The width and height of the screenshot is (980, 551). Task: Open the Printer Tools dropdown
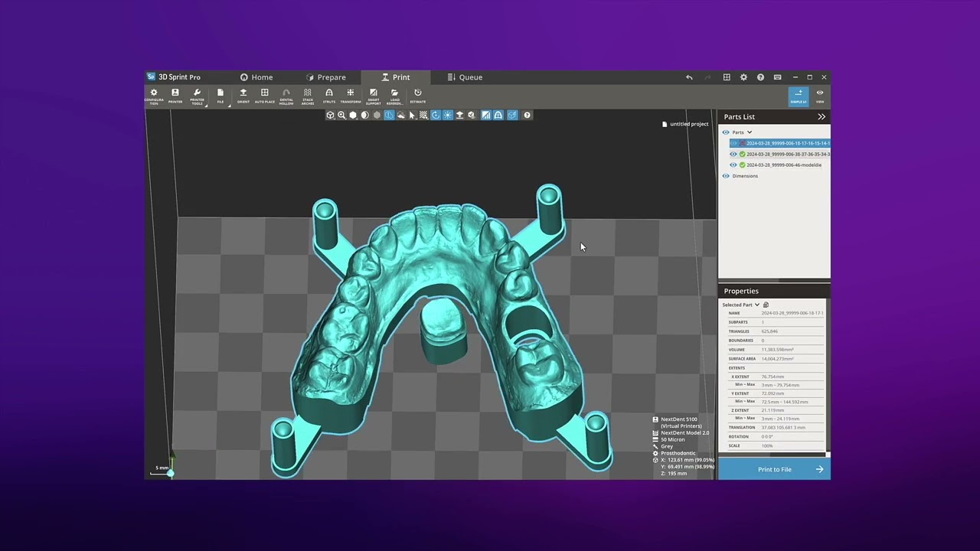click(x=198, y=96)
